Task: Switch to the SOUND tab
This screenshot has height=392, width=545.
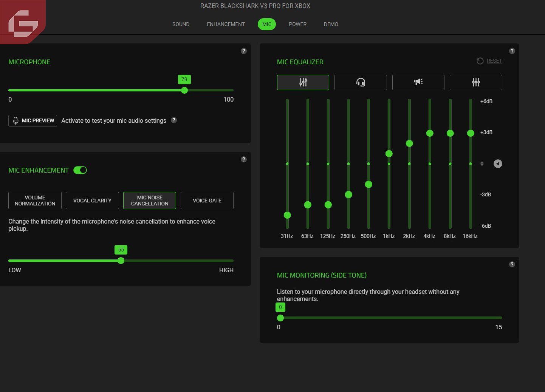Action: click(x=181, y=24)
